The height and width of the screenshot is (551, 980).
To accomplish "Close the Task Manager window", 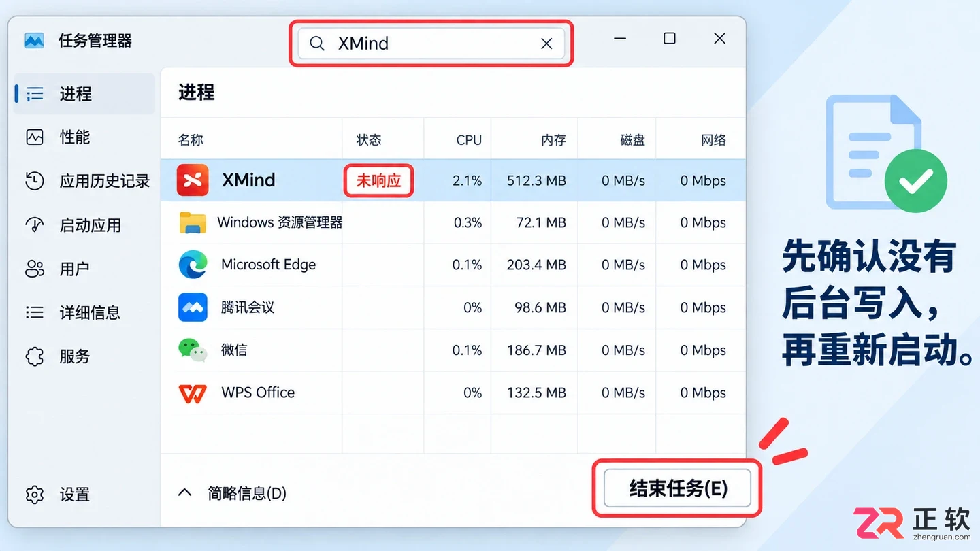I will click(x=719, y=39).
